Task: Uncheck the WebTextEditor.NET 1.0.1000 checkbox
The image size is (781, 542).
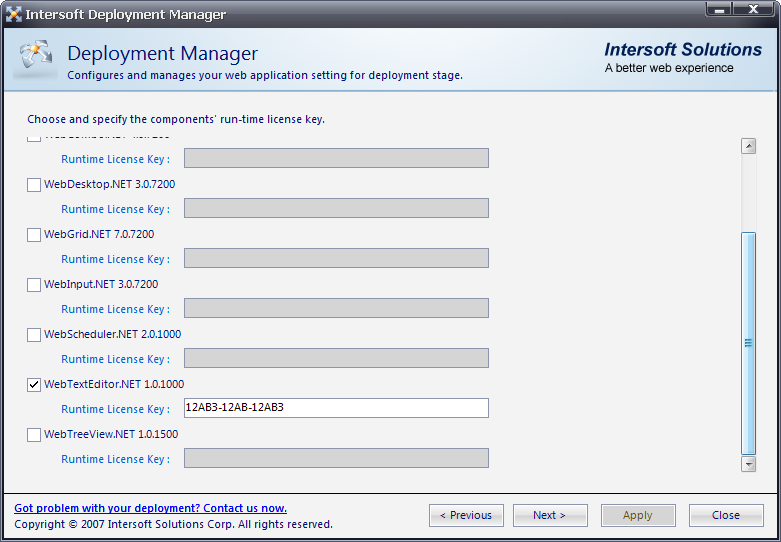Action: [34, 385]
